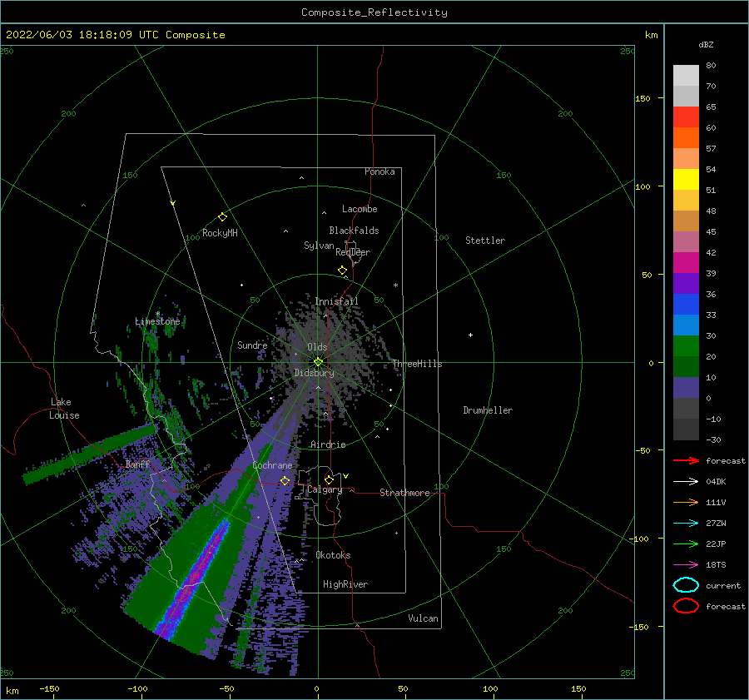Click the Ponoka city label

(379, 171)
